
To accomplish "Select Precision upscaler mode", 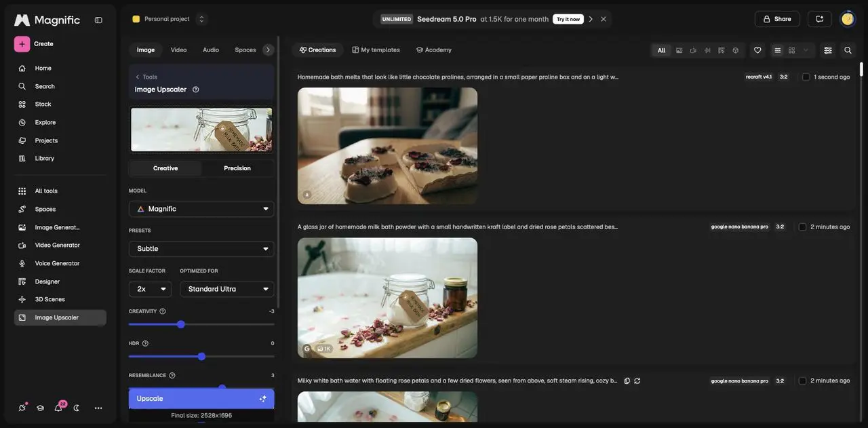I will pos(237,168).
